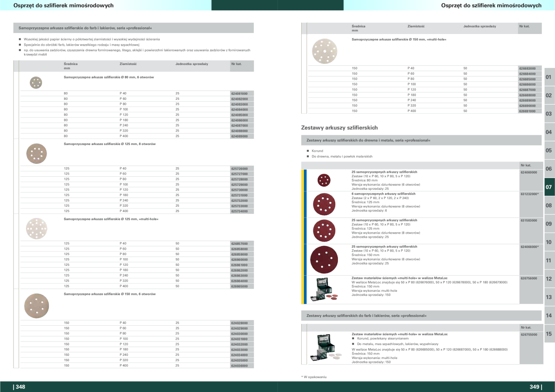The width and height of the screenshot is (555, 392).
Task: Select catalog number 624036000
Action: click(239, 366)
